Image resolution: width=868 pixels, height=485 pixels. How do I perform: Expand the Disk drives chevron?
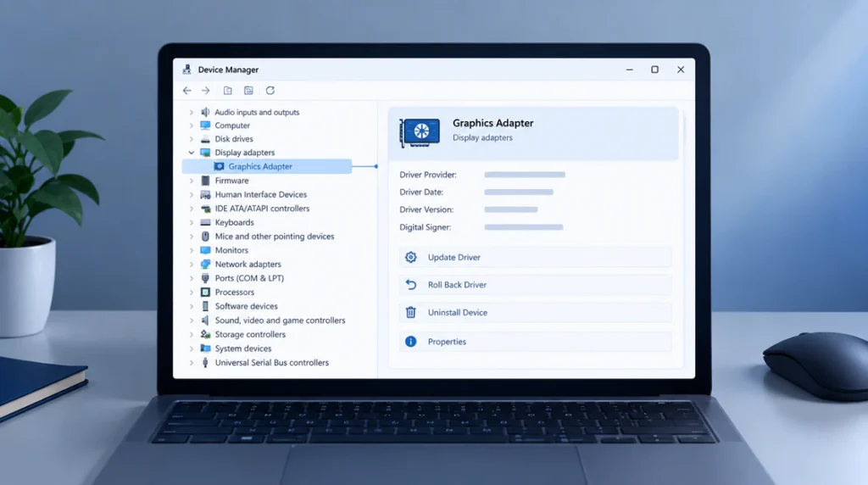[x=192, y=139]
